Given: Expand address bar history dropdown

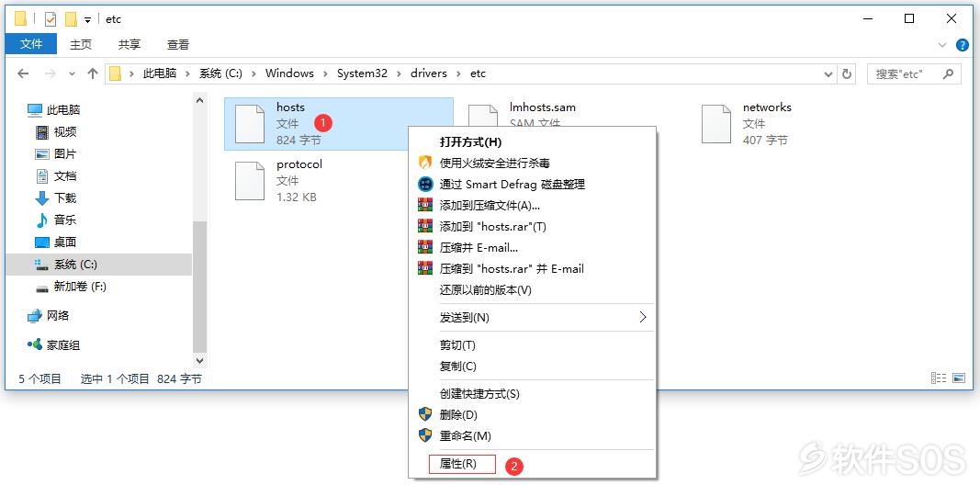Looking at the screenshot, I should pos(828,73).
